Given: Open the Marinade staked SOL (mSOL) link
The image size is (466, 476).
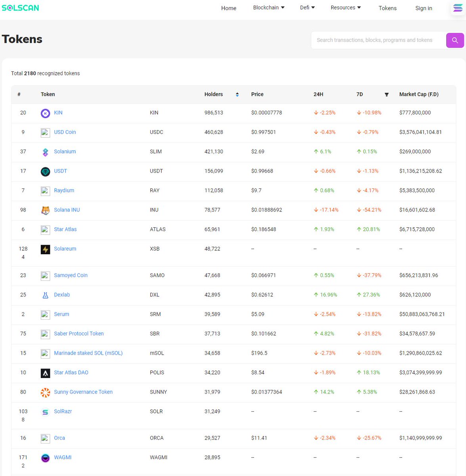Looking at the screenshot, I should tap(88, 353).
